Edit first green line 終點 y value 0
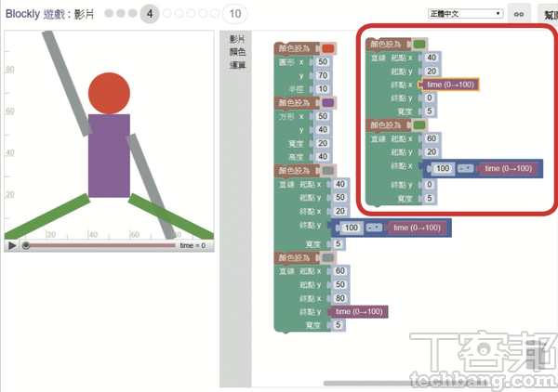Image resolution: width=558 pixels, height=392 pixels. click(x=430, y=98)
